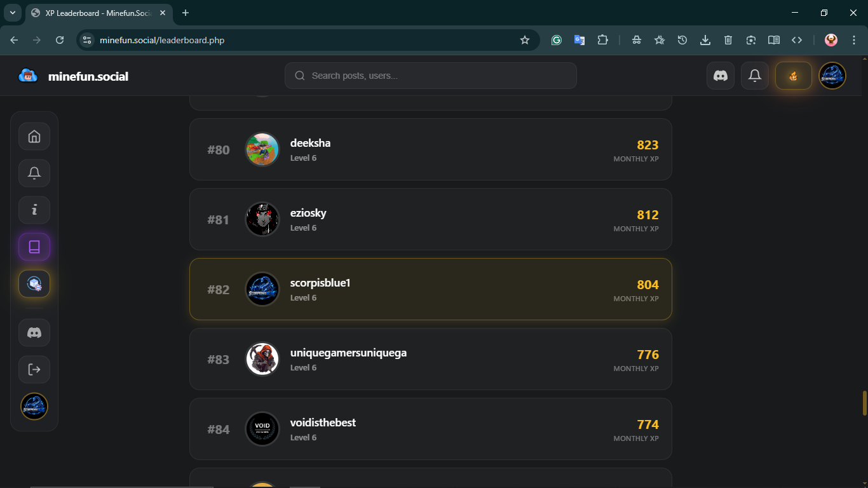Screen dimensions: 868x488
Task: Open the home icon in sidebar
Action: pyautogui.click(x=34, y=137)
